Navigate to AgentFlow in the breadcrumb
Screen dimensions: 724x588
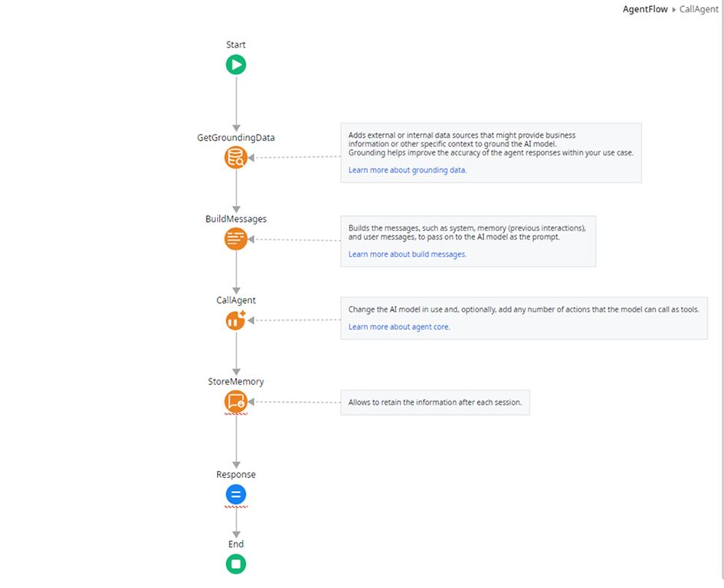tap(644, 9)
